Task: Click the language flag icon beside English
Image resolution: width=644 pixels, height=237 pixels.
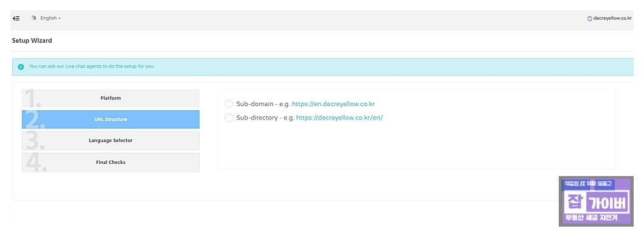Action: [x=34, y=18]
